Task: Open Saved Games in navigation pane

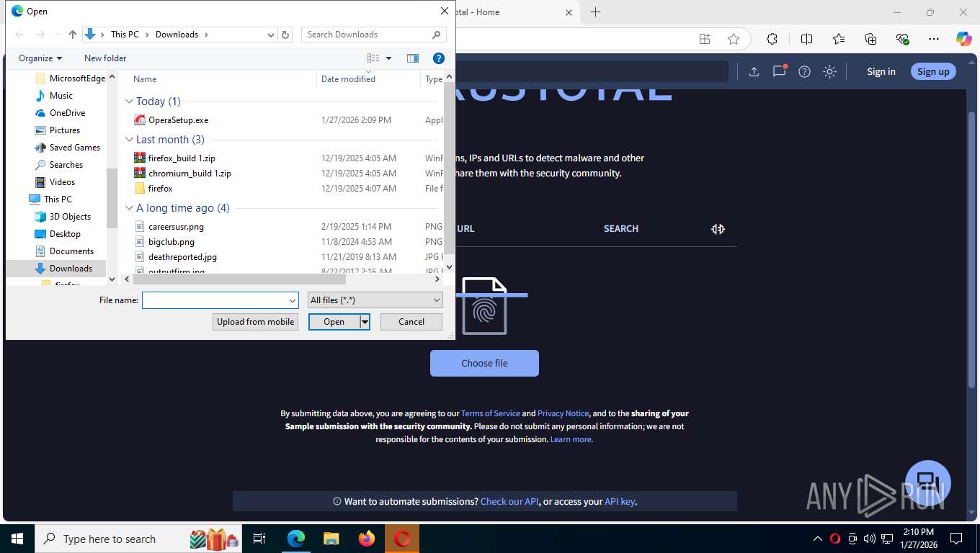Action: tap(74, 148)
